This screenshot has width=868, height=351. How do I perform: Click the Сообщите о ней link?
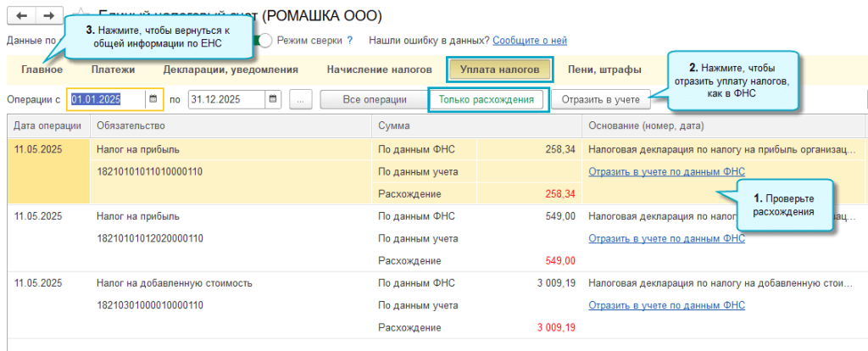[529, 41]
